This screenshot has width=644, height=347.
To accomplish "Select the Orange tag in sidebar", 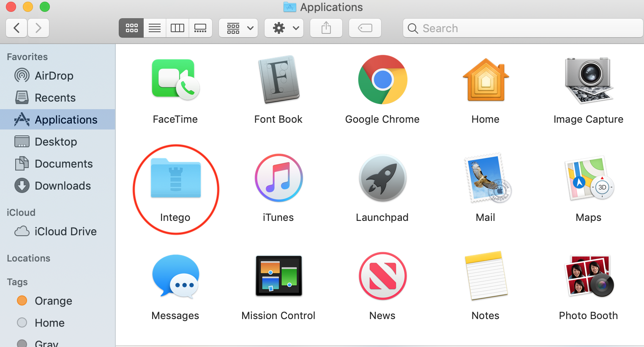I will pyautogui.click(x=57, y=300).
